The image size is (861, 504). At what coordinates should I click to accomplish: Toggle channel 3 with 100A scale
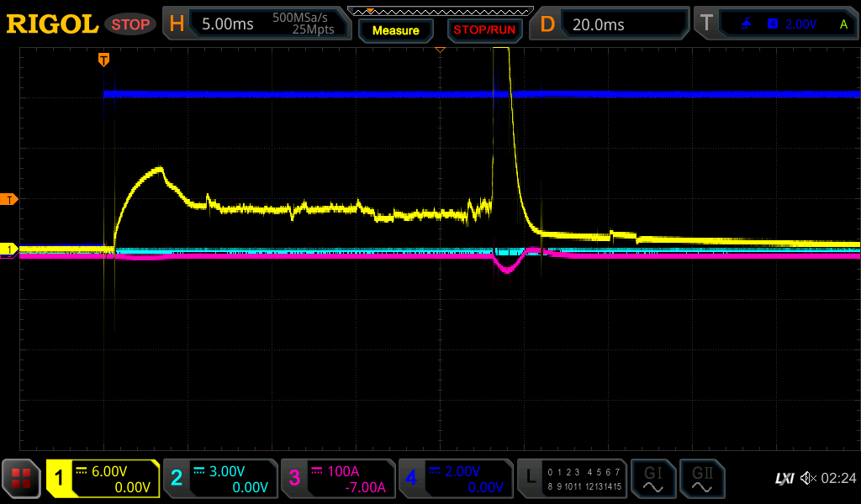pos(337,479)
